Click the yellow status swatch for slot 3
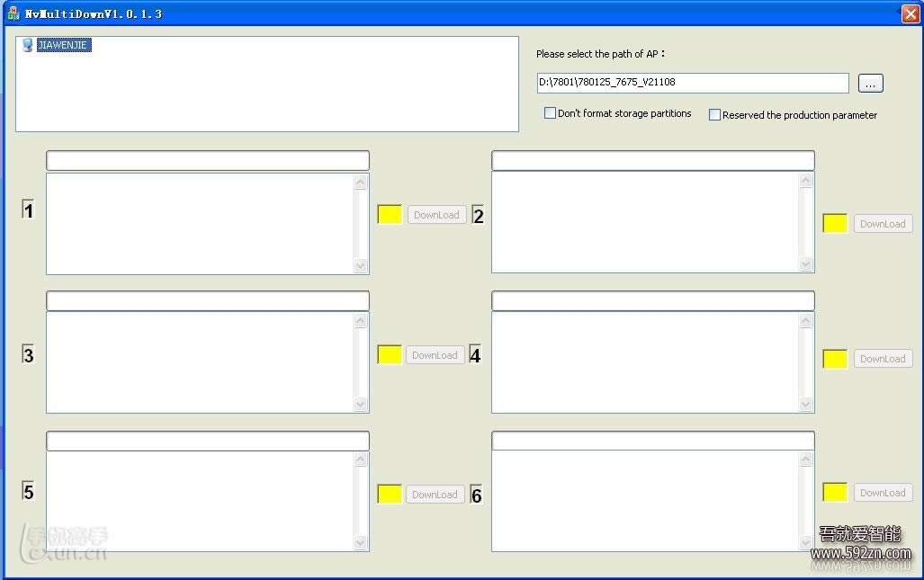Viewport: 924px width, 580px height. point(389,354)
